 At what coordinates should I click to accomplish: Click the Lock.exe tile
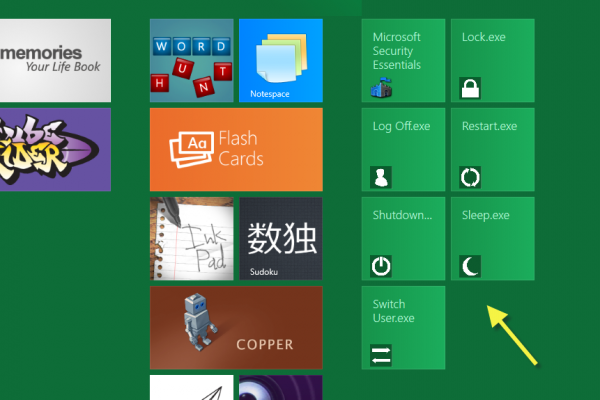[493, 60]
